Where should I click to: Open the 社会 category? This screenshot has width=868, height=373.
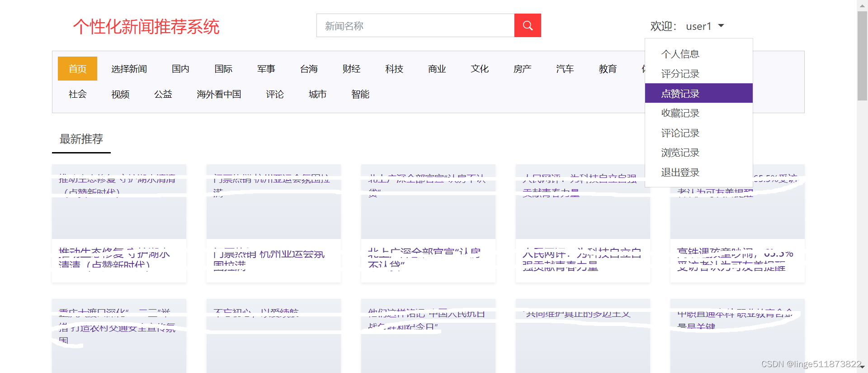point(77,94)
